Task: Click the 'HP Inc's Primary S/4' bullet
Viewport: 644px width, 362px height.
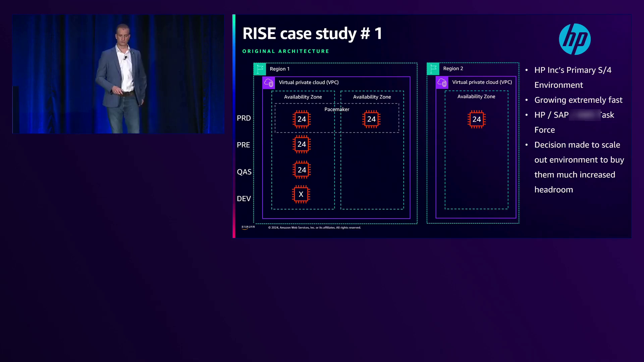Action: [573, 70]
